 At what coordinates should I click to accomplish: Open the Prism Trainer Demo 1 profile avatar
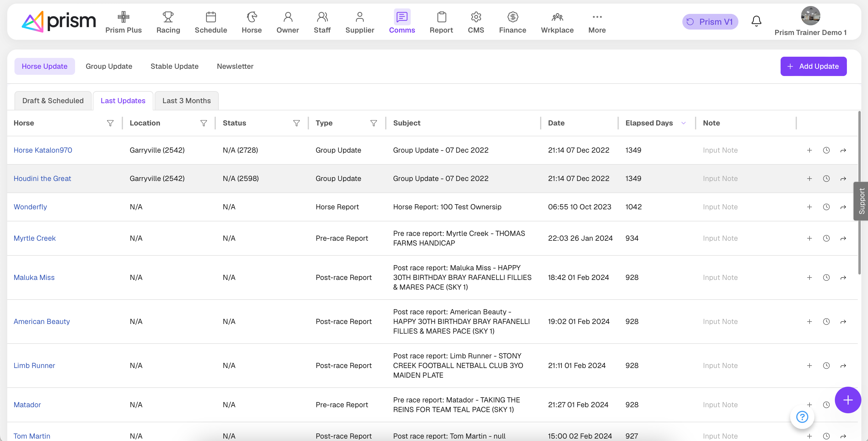pos(810,16)
